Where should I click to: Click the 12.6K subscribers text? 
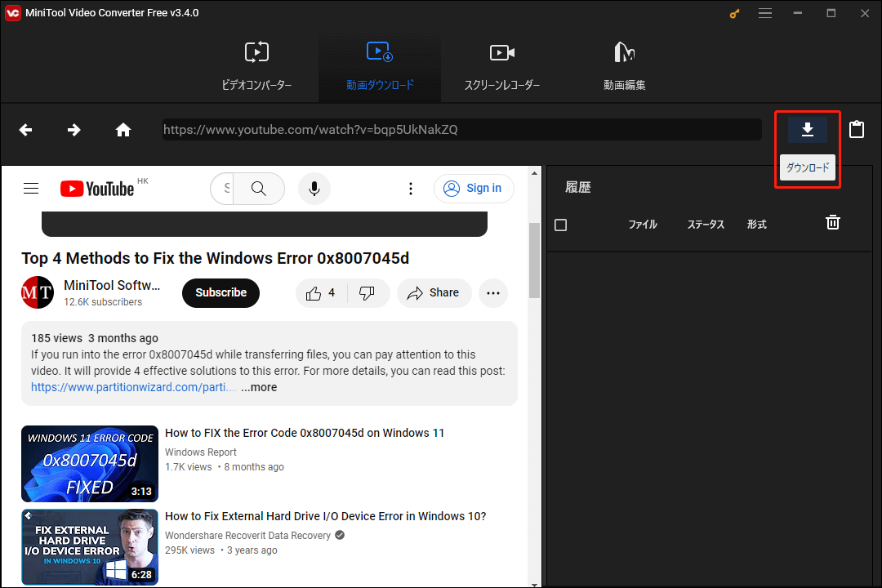tap(103, 302)
